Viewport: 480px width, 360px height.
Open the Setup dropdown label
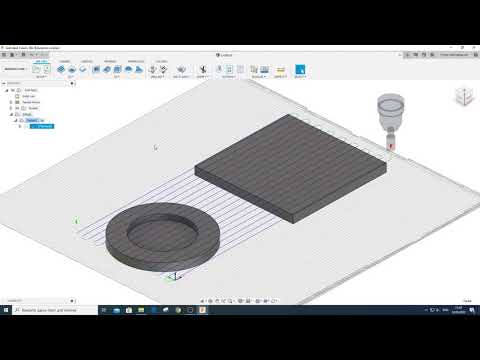(x=42, y=77)
